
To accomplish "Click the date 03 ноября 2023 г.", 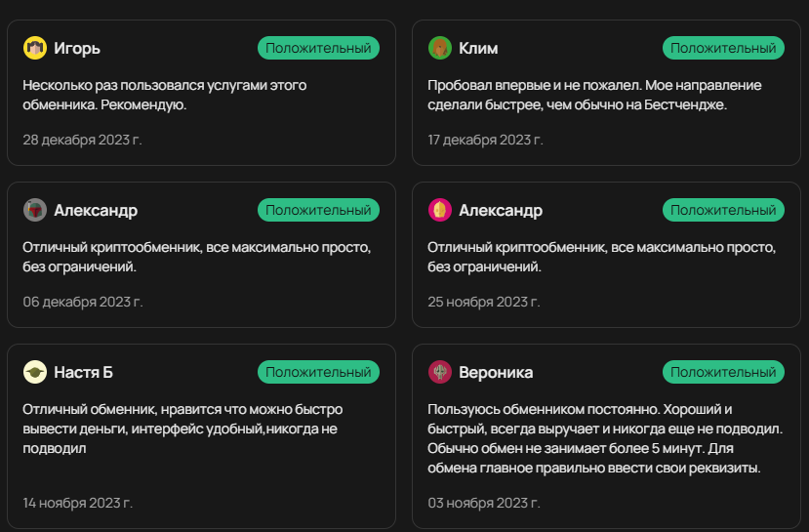I will click(486, 503).
